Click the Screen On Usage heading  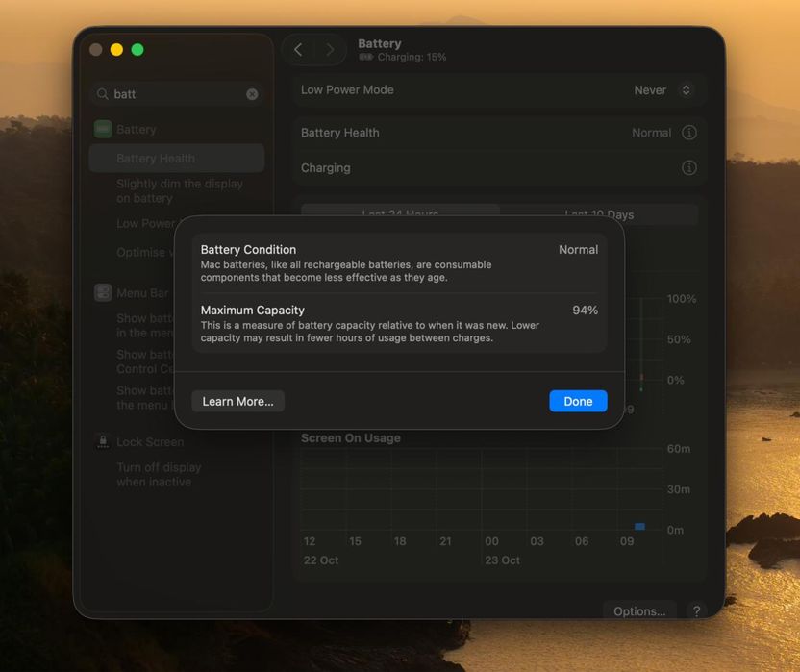351,437
